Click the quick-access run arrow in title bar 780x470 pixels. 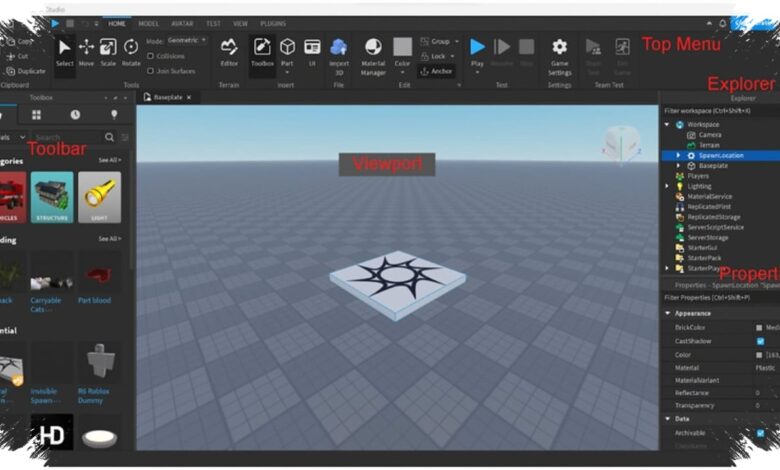click(x=55, y=23)
